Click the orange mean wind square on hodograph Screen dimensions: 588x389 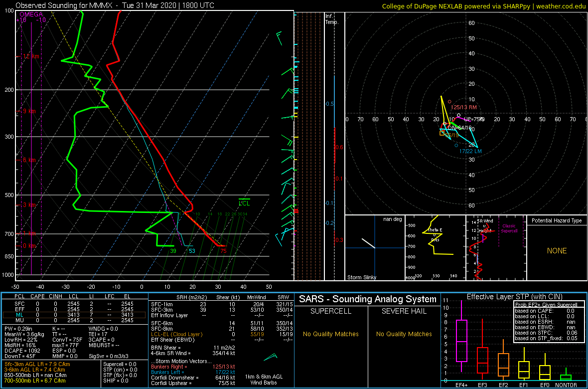pyautogui.click(x=442, y=133)
